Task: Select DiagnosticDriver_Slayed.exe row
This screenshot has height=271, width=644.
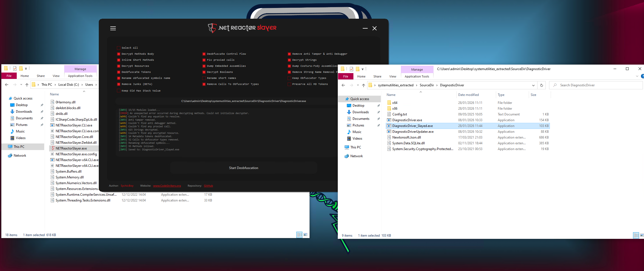Action: pyautogui.click(x=468, y=126)
